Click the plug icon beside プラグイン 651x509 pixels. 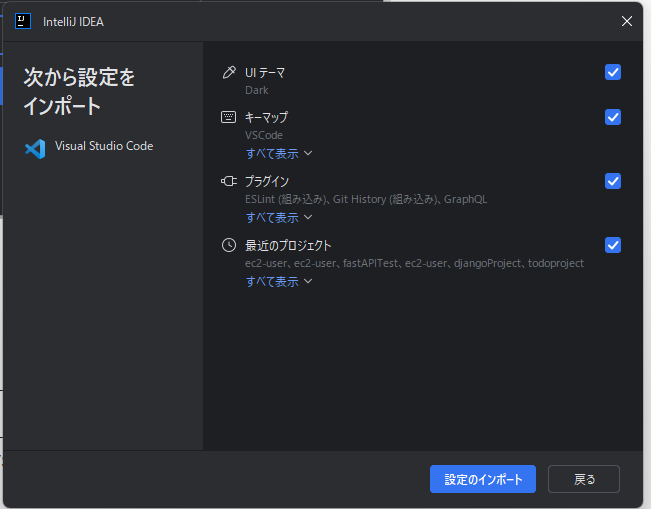pyautogui.click(x=228, y=181)
